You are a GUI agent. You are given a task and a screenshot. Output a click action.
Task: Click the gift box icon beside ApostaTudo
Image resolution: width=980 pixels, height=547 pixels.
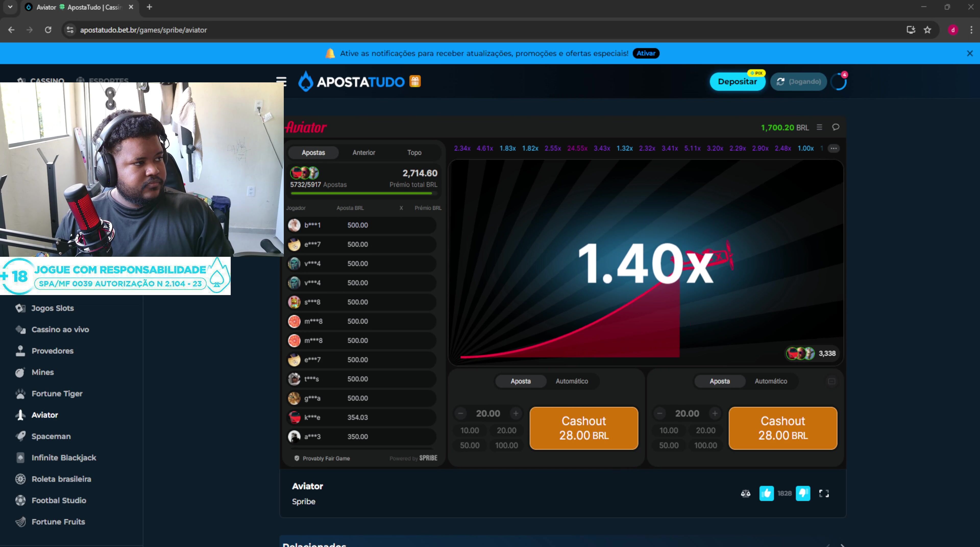(x=415, y=81)
